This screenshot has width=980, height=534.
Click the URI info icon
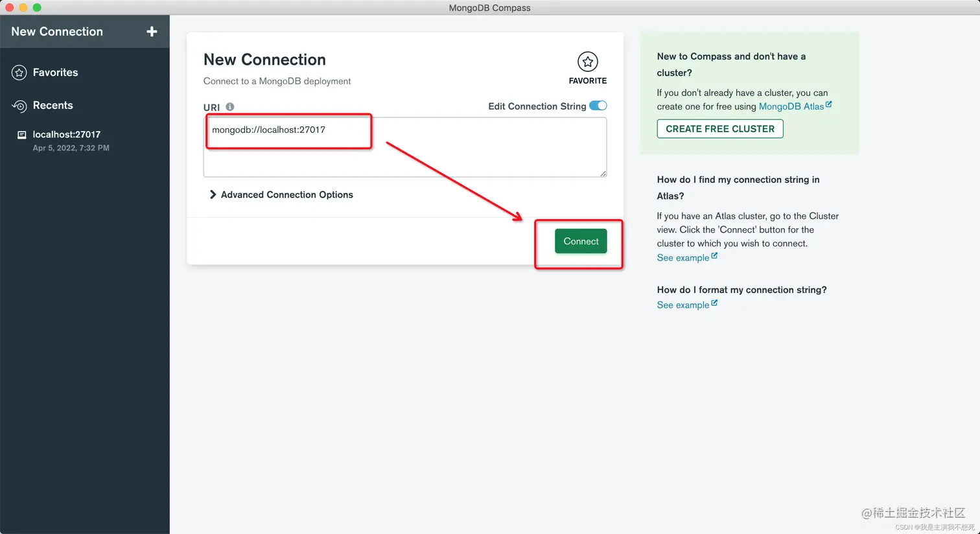230,107
